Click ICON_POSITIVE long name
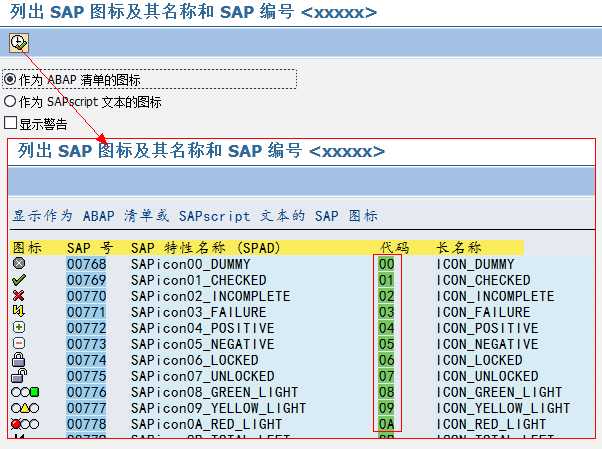This screenshot has width=602, height=449. [x=487, y=328]
